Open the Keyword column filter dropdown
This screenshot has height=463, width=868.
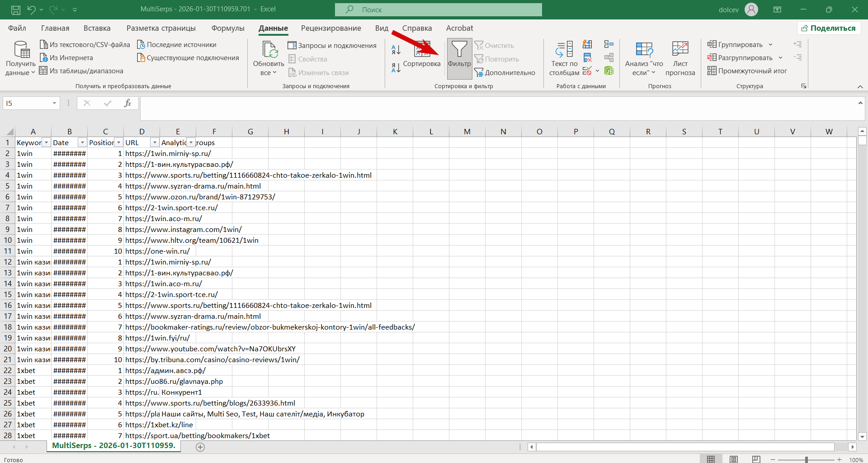click(x=46, y=142)
